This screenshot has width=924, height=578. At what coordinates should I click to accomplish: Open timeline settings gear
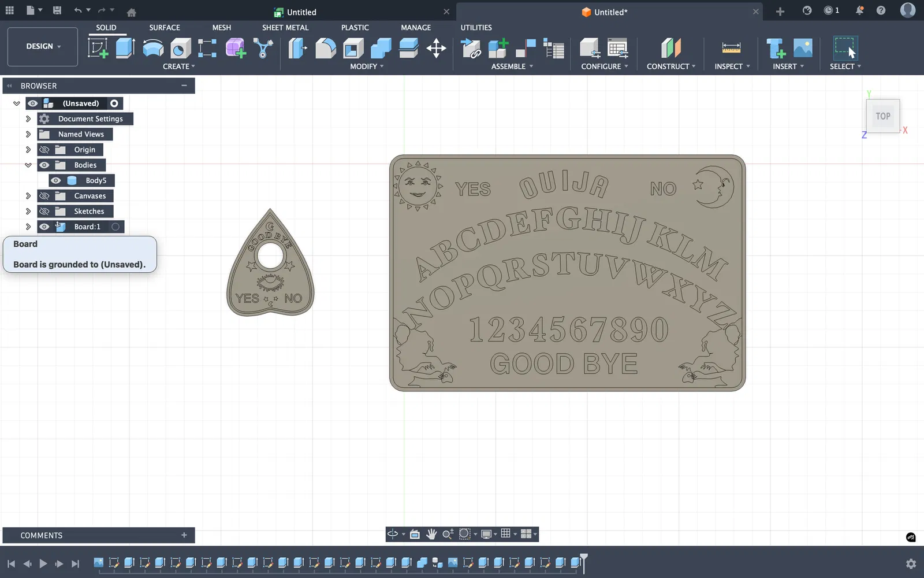[x=911, y=564]
